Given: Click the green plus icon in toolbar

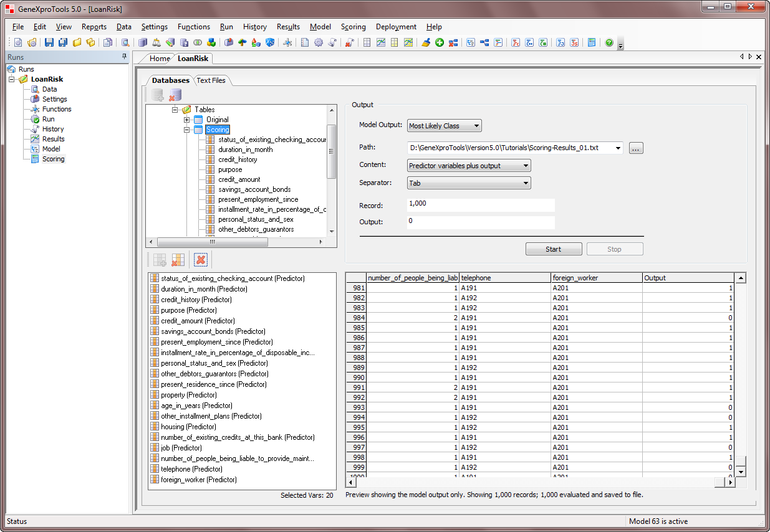Looking at the screenshot, I should point(440,43).
